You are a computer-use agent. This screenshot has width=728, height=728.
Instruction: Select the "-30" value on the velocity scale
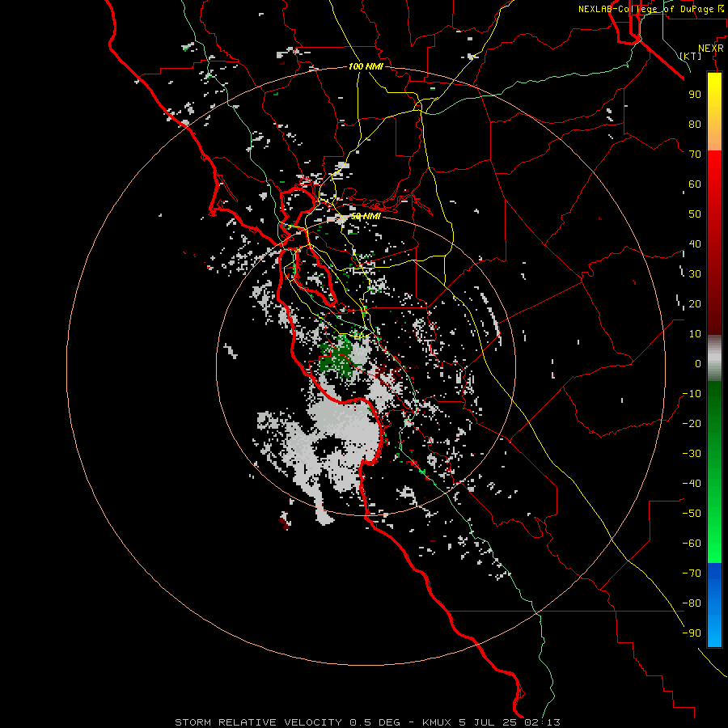[x=692, y=454]
